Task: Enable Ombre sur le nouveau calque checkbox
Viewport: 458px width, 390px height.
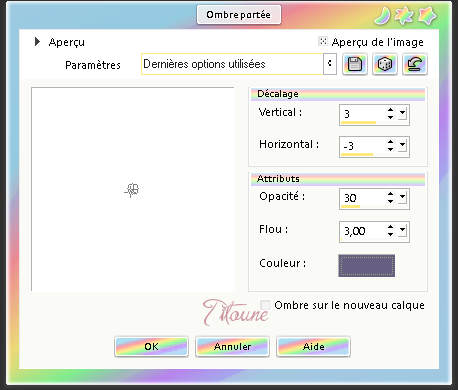Action: [265, 305]
